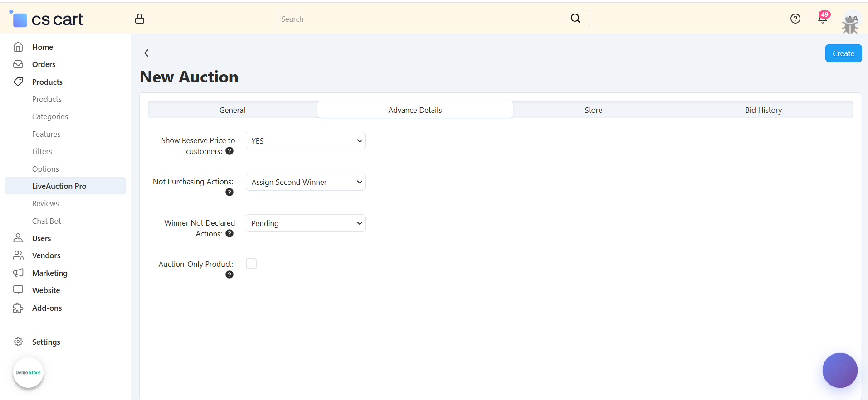The height and width of the screenshot is (400, 868).
Task: Open the notifications bell
Action: click(822, 19)
